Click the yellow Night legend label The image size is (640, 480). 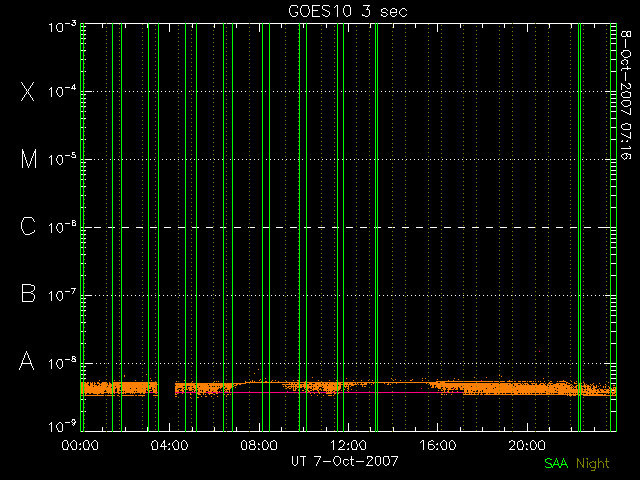pos(593,464)
